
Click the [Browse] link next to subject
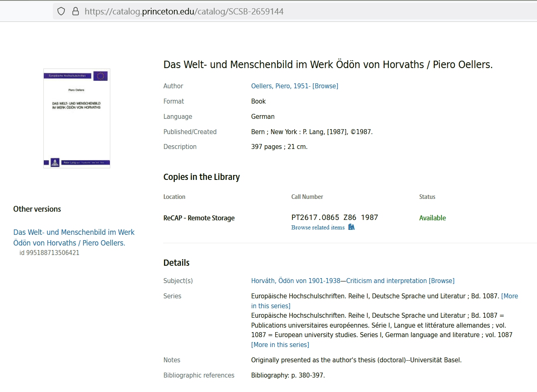coord(442,281)
